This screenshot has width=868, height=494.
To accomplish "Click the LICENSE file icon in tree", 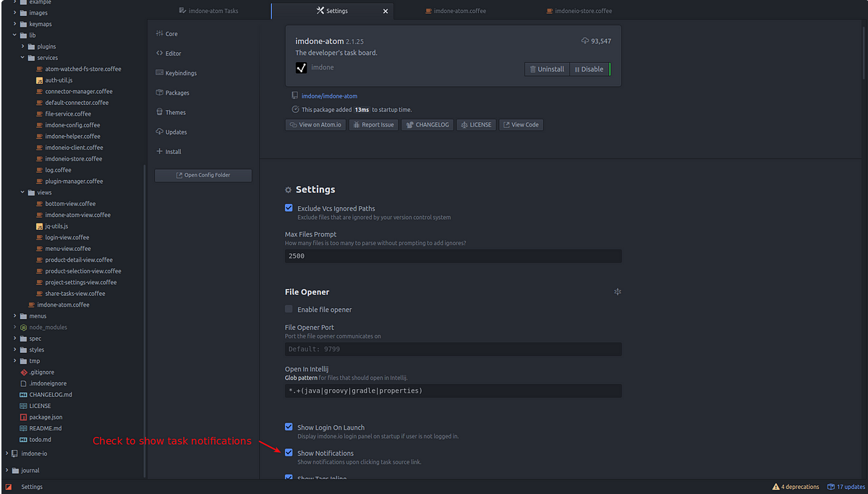I will [23, 406].
